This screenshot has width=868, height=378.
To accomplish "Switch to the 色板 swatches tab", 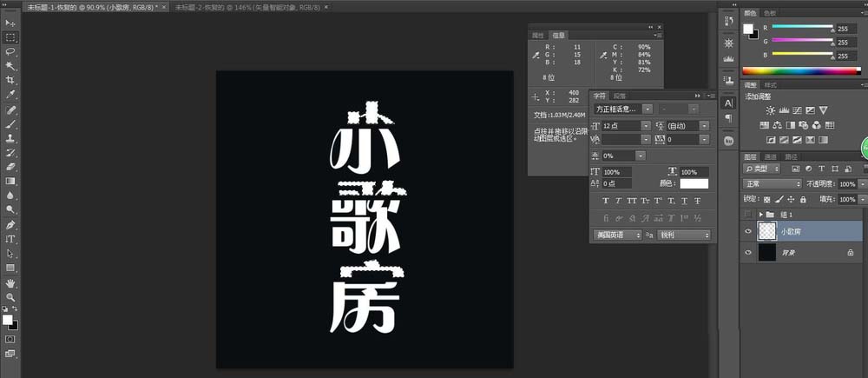I will click(x=771, y=14).
